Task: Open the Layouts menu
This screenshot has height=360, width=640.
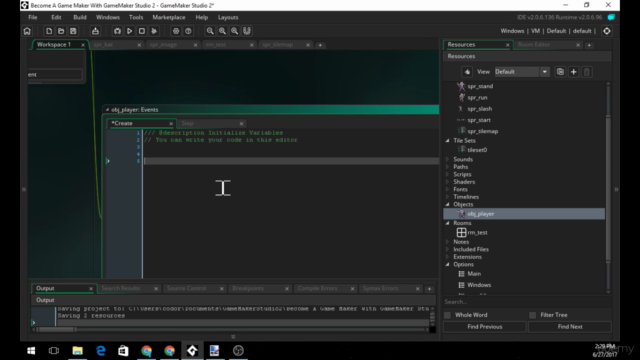Action: [x=228, y=17]
